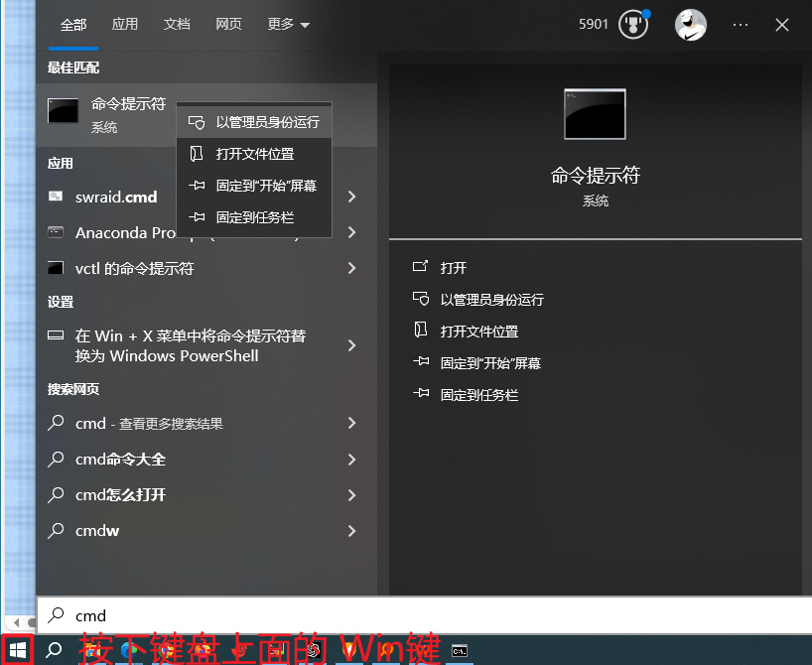Choose 固定到任务栏 in the context menu
Image resolution: width=812 pixels, height=665 pixels.
[x=254, y=217]
